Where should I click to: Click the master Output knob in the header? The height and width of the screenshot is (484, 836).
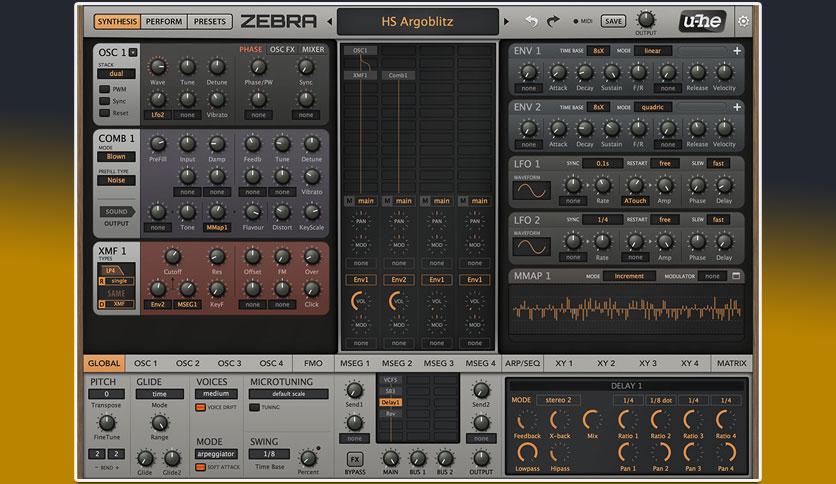coord(646,19)
